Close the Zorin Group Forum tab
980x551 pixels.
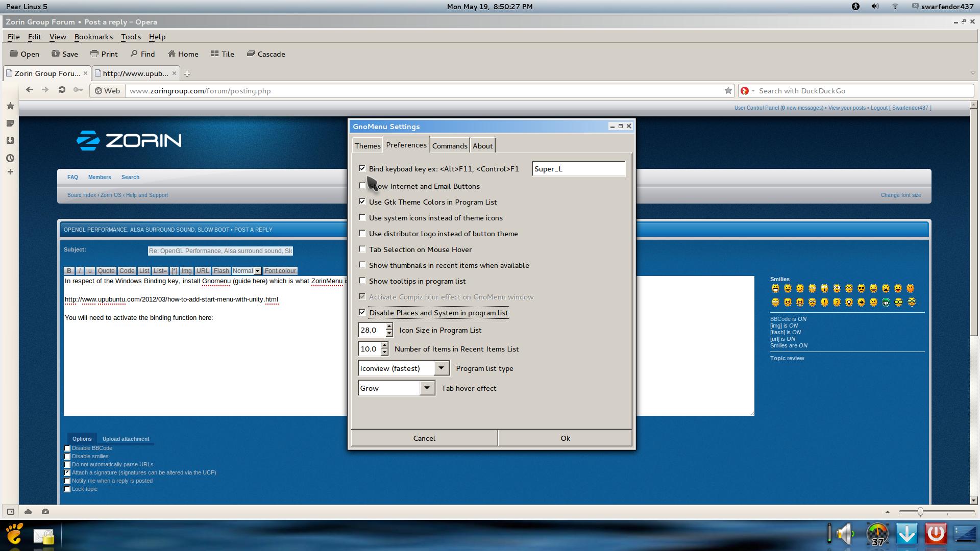point(85,73)
